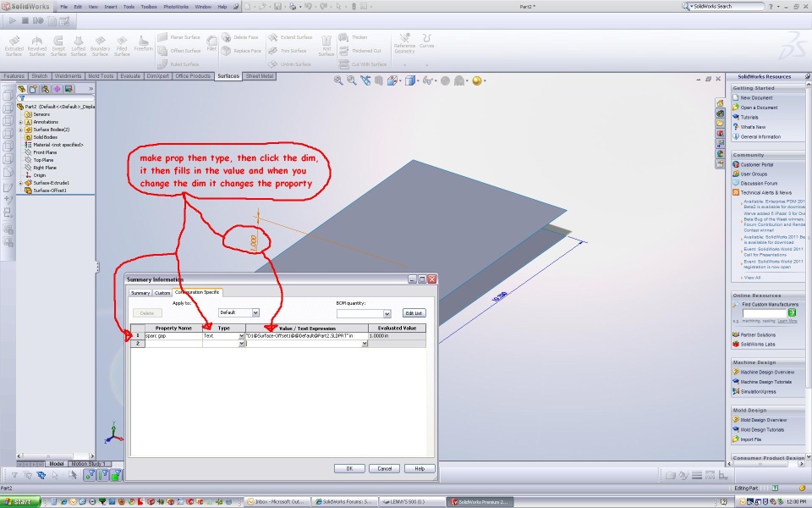Click the Offset Surface tool

pyautogui.click(x=178, y=51)
